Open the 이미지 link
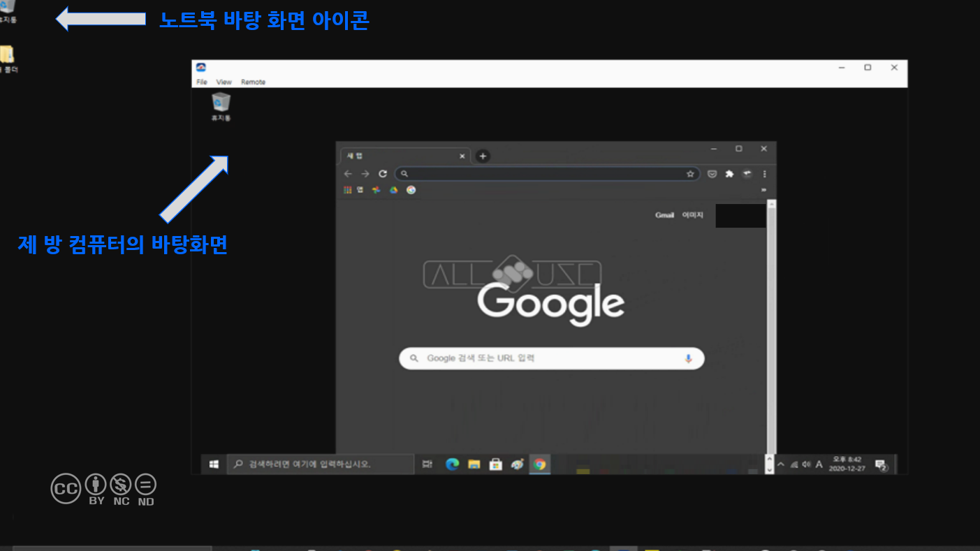The image size is (980, 551). (x=692, y=215)
